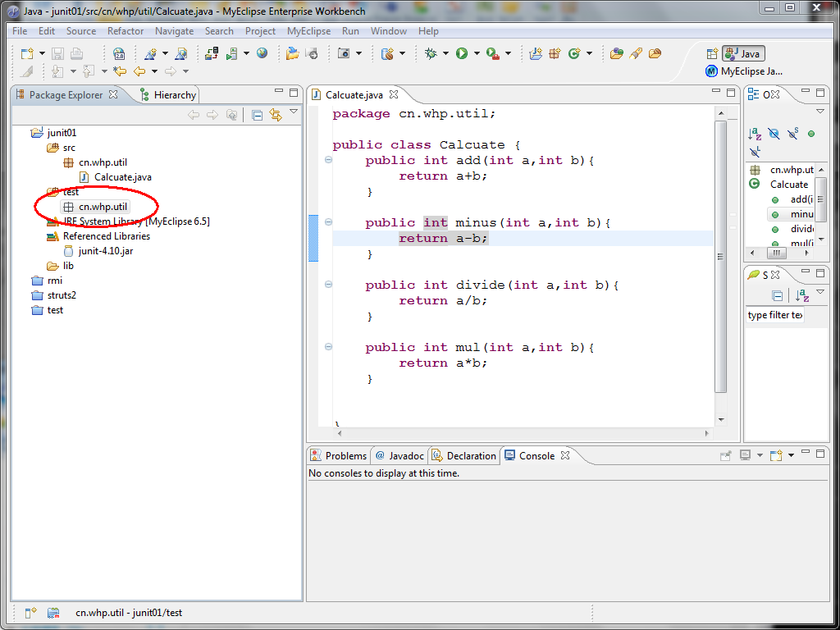Click the globe web browser toolbar icon
This screenshot has width=840, height=630.
(x=262, y=53)
